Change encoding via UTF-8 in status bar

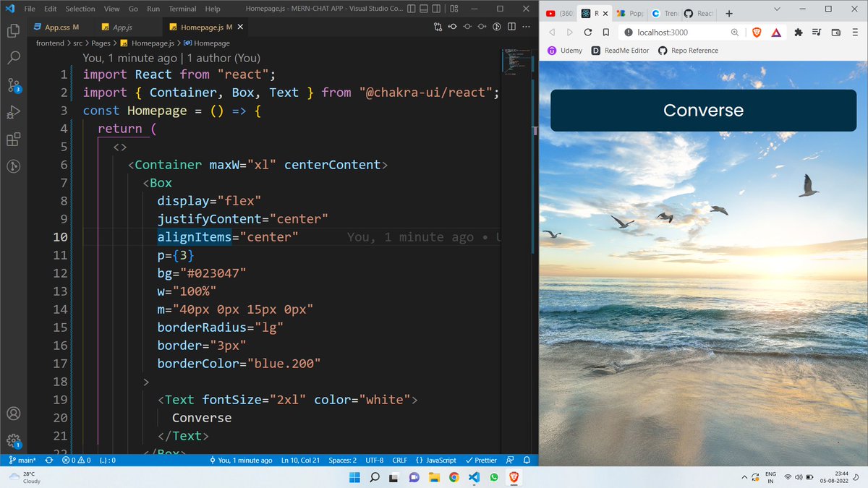coord(375,460)
